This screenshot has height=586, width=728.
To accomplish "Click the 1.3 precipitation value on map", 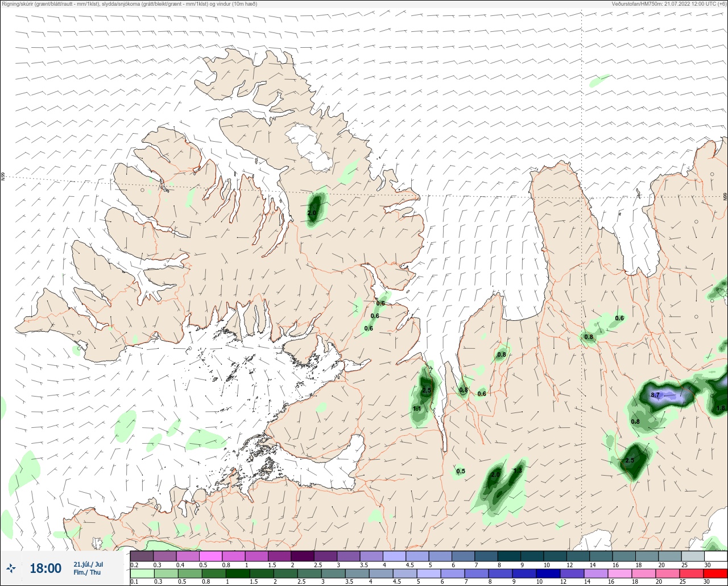I will [x=518, y=471].
